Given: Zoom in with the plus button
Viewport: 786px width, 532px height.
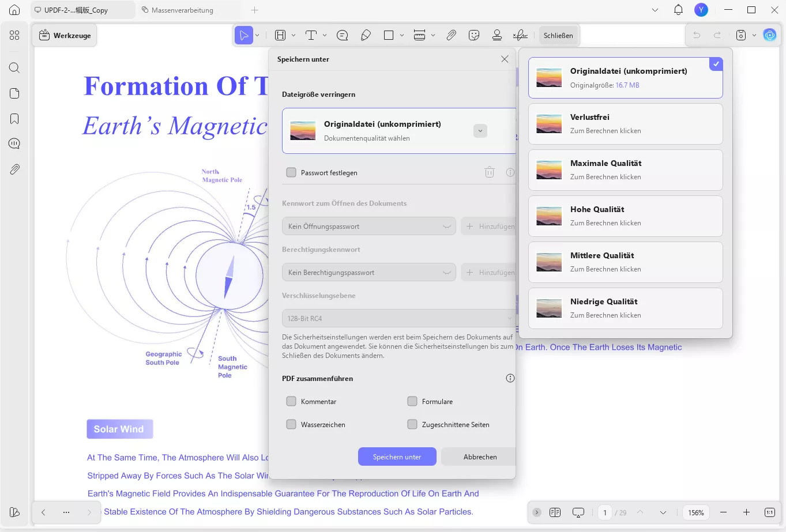Looking at the screenshot, I should [x=746, y=512].
